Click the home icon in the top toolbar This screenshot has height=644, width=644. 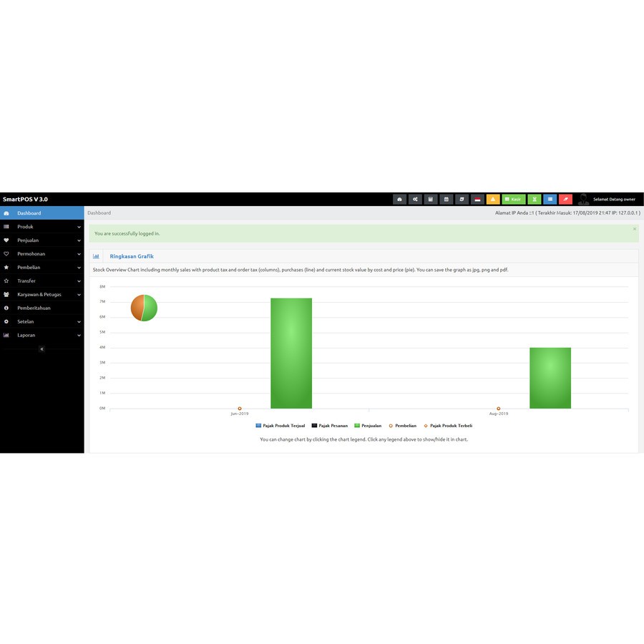[400, 199]
